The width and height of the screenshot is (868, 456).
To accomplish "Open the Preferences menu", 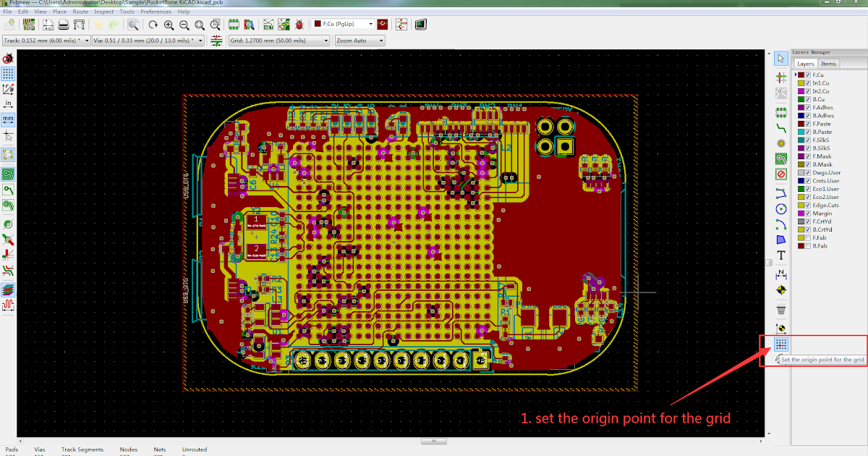I will pyautogui.click(x=156, y=12).
